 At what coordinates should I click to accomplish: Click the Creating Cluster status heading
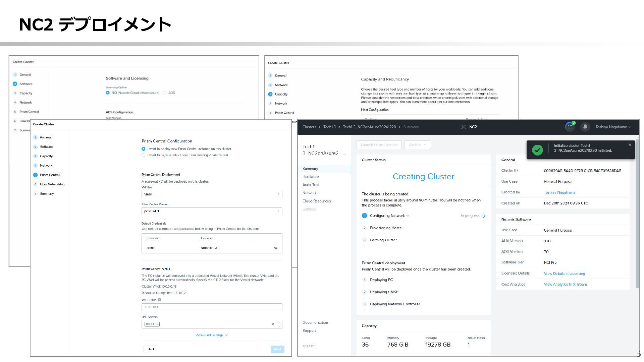click(423, 177)
